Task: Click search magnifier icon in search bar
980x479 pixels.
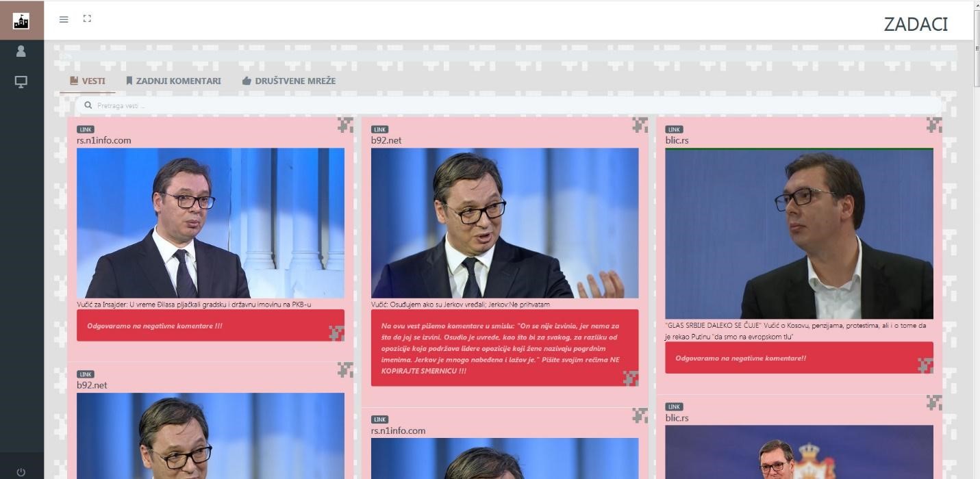Action: coord(88,105)
